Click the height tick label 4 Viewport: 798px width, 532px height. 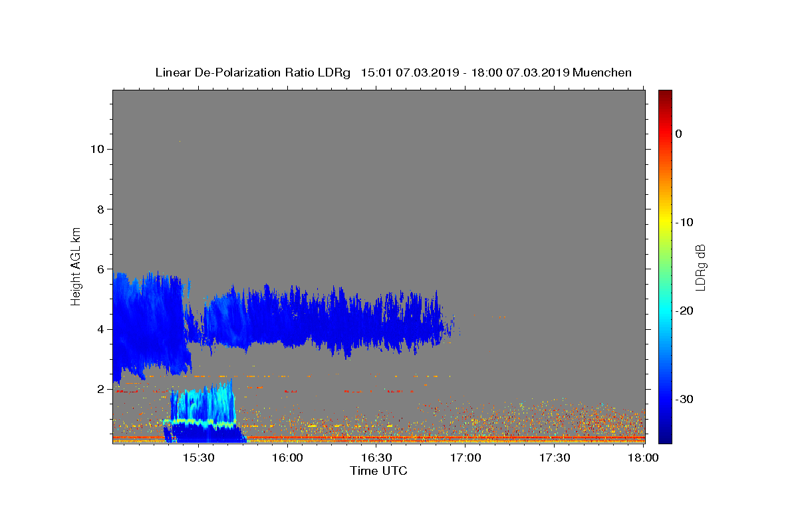click(x=100, y=329)
